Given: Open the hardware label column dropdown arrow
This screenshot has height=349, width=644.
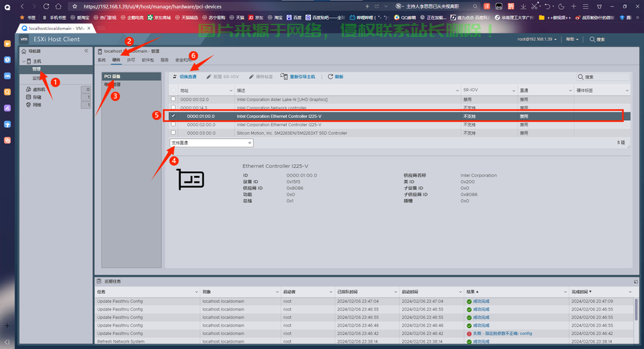Looking at the screenshot, I should click(627, 91).
